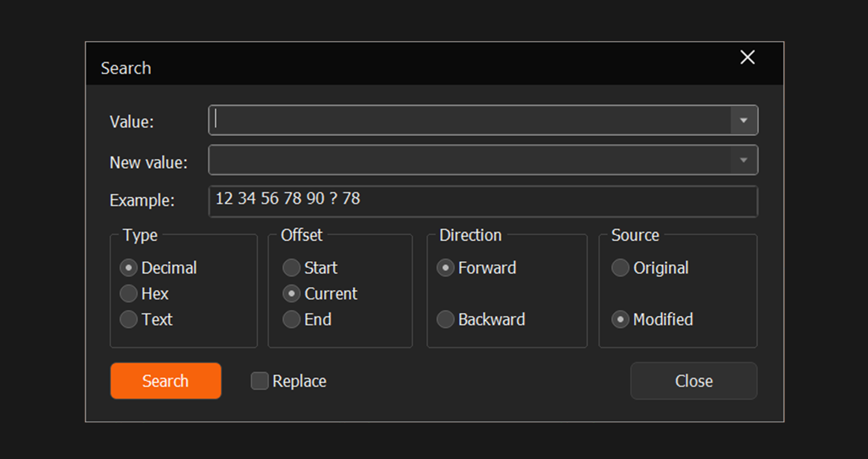
Task: Select Text as search type
Action: [x=128, y=320]
